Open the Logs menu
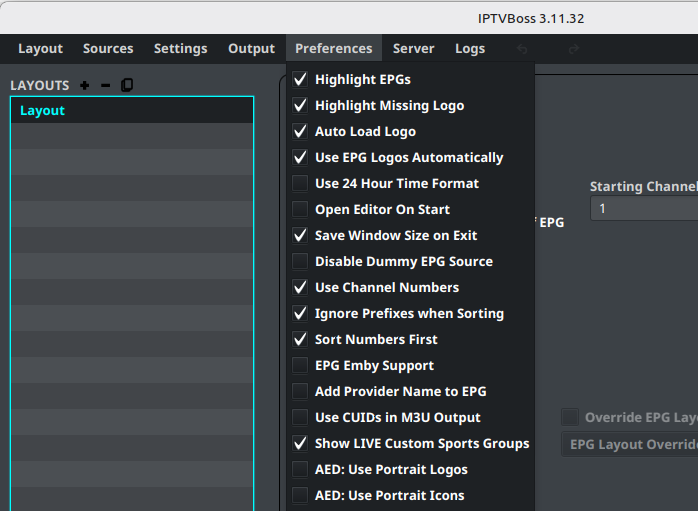Screen dimensions: 698x511 [x=470, y=49]
